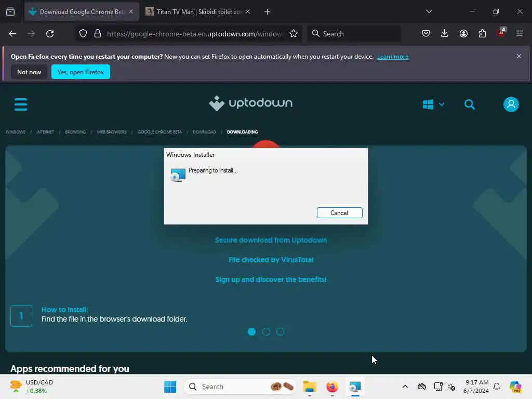Open Copilot preview from the taskbar
Viewport: 532px width, 399px height.
[x=515, y=387]
